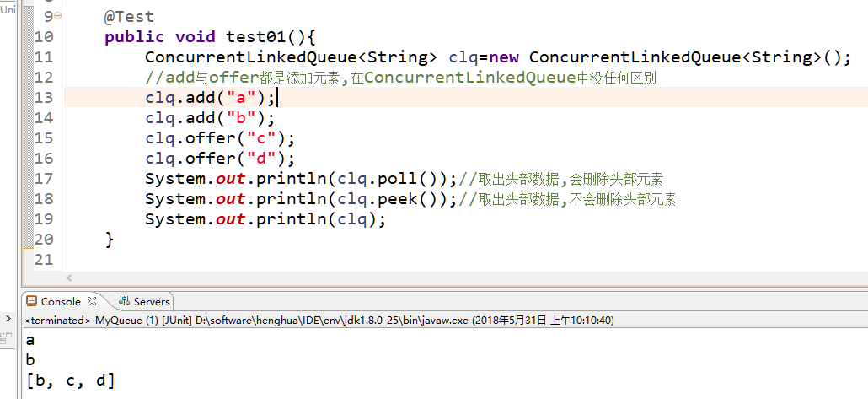The height and width of the screenshot is (399, 868).
Task: Click the clq.peek() println statement
Action: coord(300,199)
